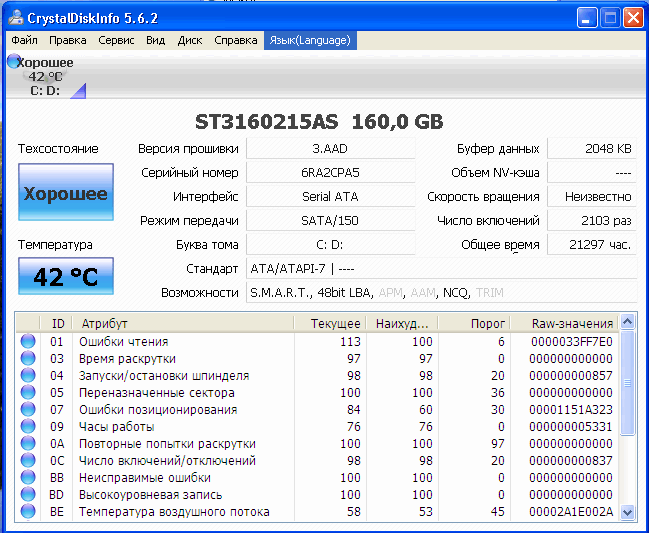649x533 pixels.
Task: Open the Язык(Language) menu
Action: tap(309, 41)
